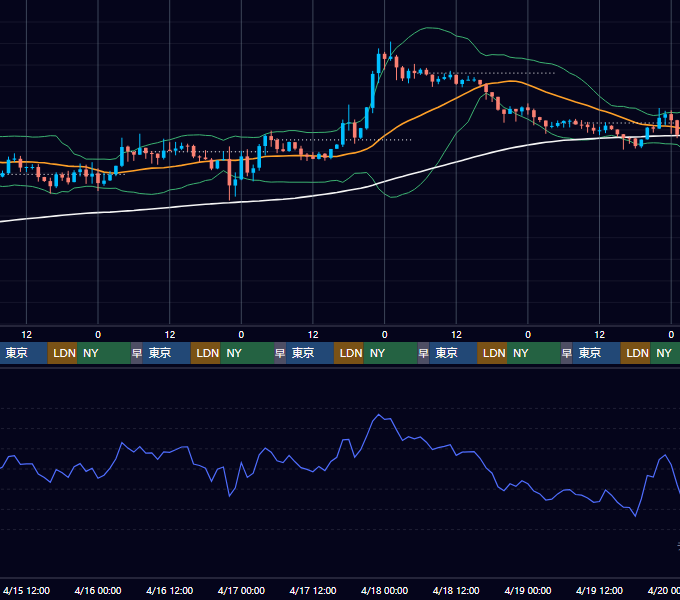
Task: Click the 4/19 12:00 date label
Action: point(599,590)
